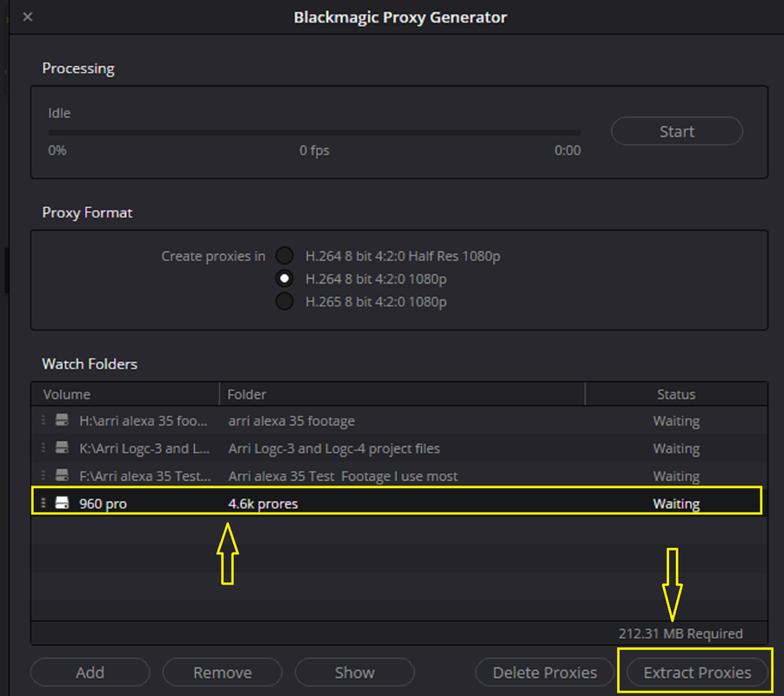784x696 pixels.
Task: Grab the drag handle of the H:\arri alexa row
Action: 44,420
